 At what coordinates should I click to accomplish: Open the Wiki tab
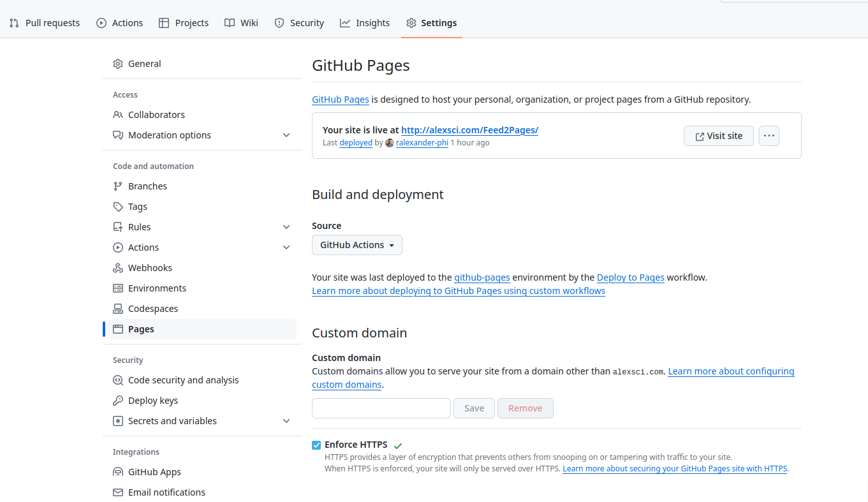tap(242, 23)
